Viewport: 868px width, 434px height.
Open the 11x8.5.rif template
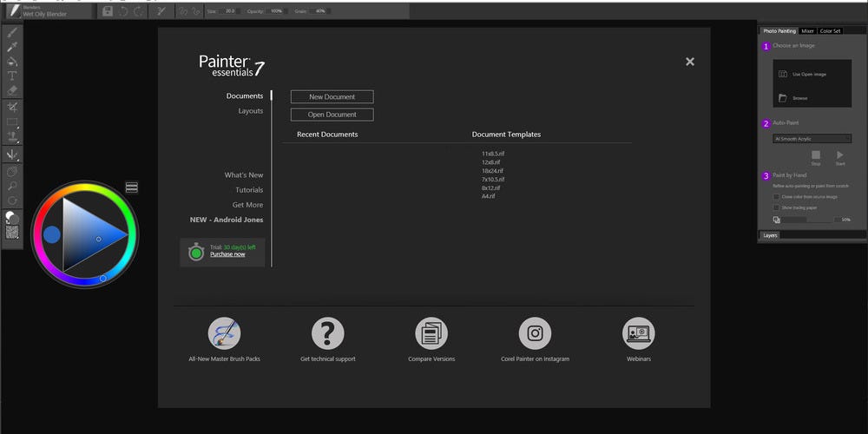[493, 154]
